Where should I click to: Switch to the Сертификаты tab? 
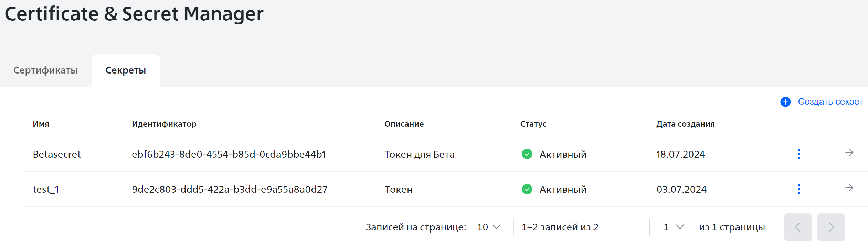(x=46, y=70)
